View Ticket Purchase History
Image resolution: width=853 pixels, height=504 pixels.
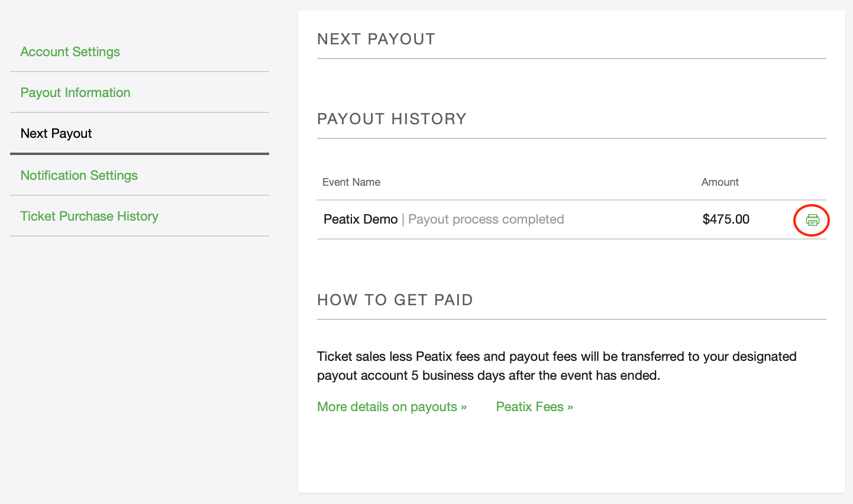pyautogui.click(x=89, y=216)
